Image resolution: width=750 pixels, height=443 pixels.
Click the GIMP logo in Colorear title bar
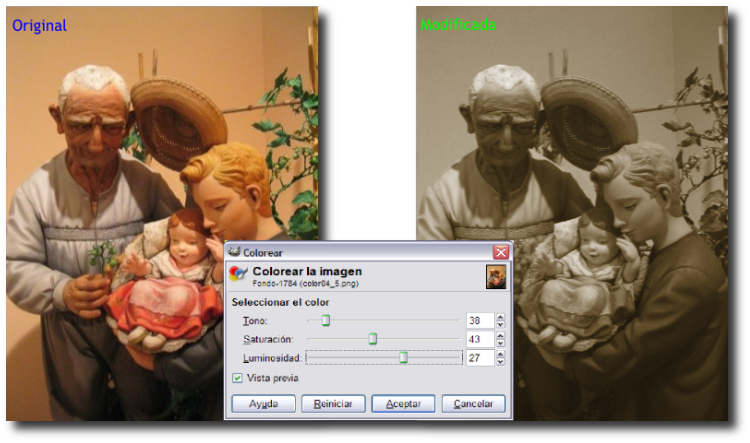pyautogui.click(x=234, y=253)
